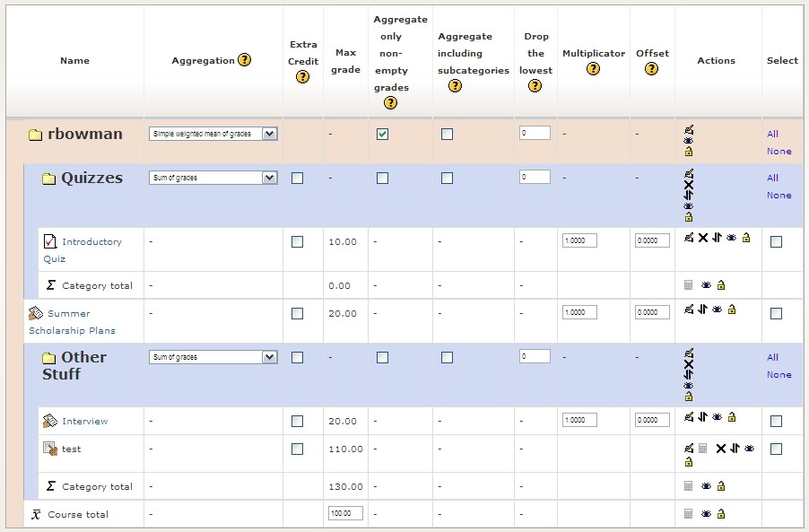
Task: Open calculation editor for test item
Action: 703,448
